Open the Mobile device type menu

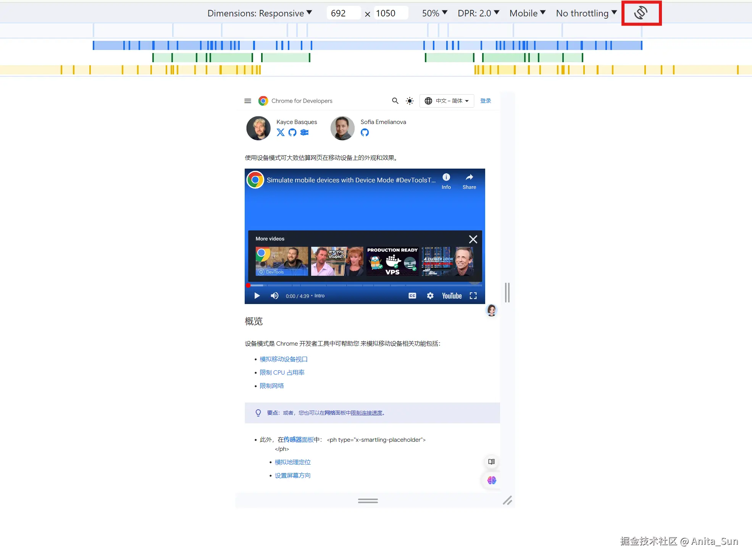click(527, 13)
